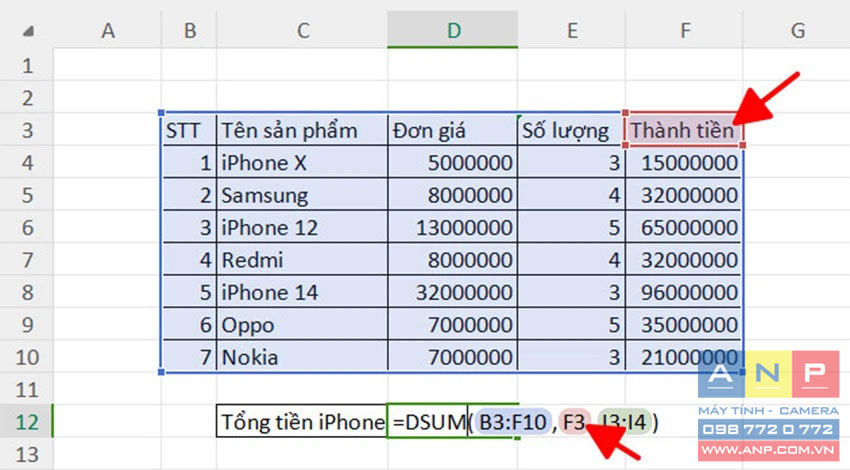Select row 5 header
This screenshot has height=470, width=850.
pyautogui.click(x=27, y=195)
